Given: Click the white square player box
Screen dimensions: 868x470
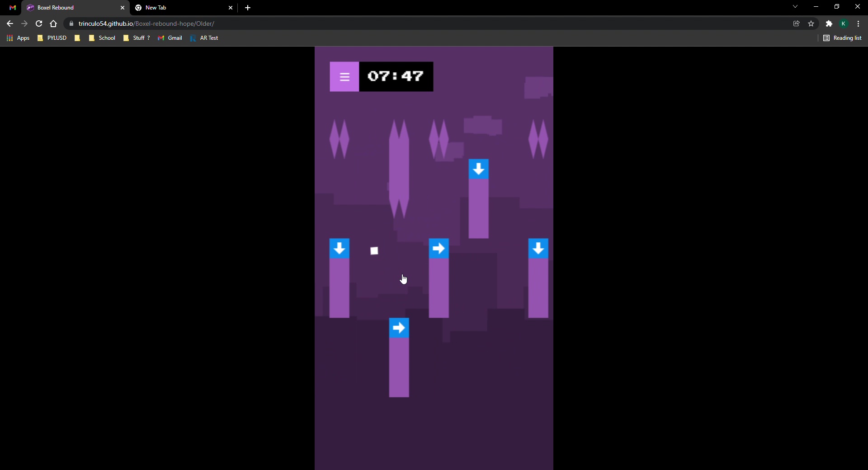Looking at the screenshot, I should [x=374, y=251].
